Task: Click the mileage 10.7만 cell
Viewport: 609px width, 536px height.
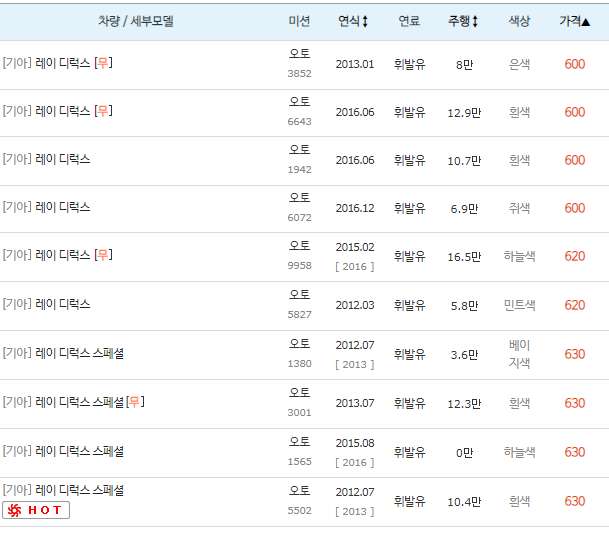Action: pos(464,161)
